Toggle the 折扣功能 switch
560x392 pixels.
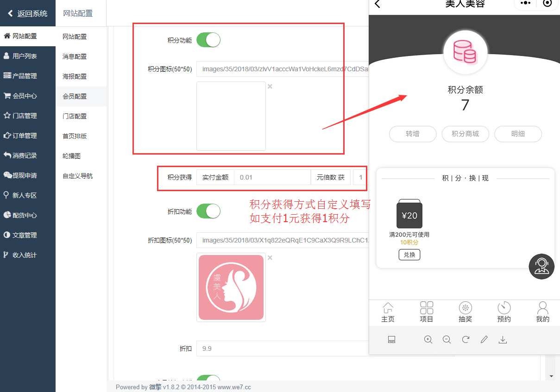click(x=208, y=211)
